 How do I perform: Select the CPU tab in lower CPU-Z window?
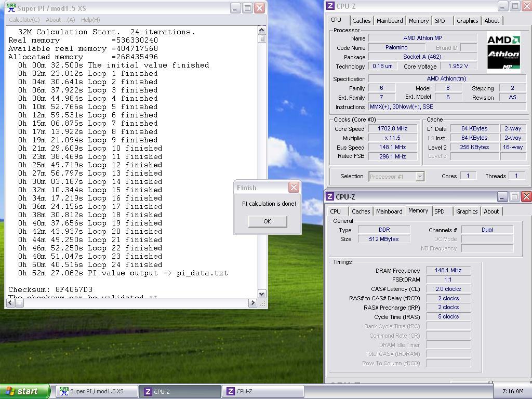click(335, 211)
